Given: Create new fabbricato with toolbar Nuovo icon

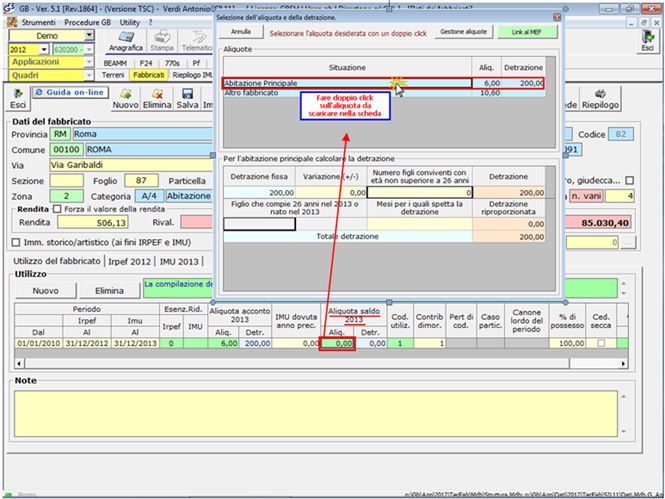Looking at the screenshot, I should coord(126,99).
